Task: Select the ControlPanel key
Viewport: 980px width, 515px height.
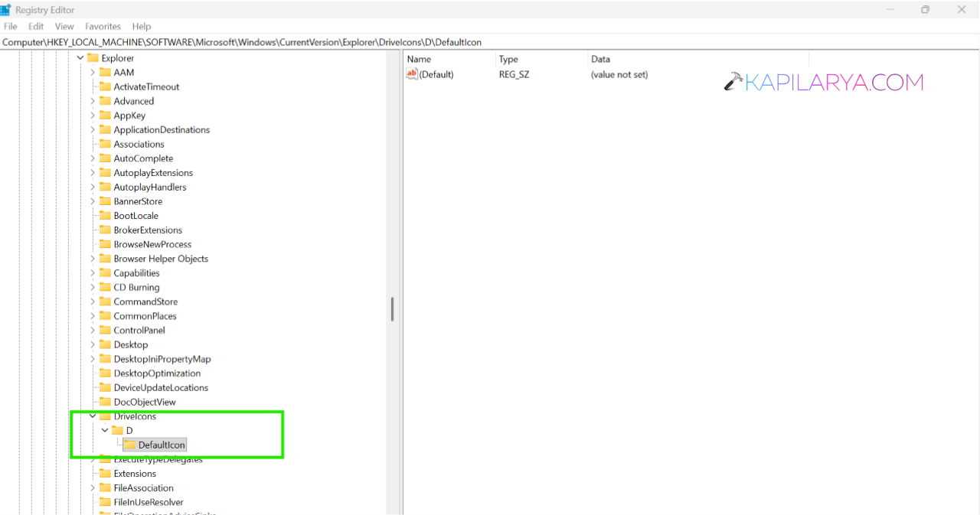Action: 139,331
